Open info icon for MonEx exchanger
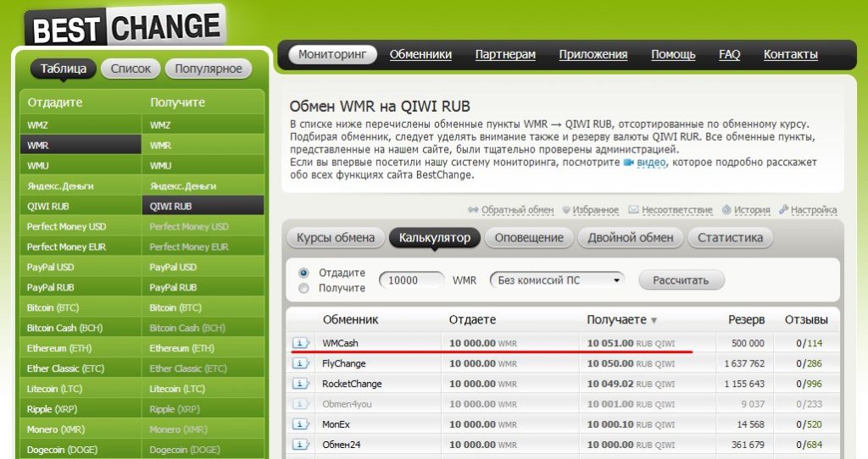 (x=301, y=424)
